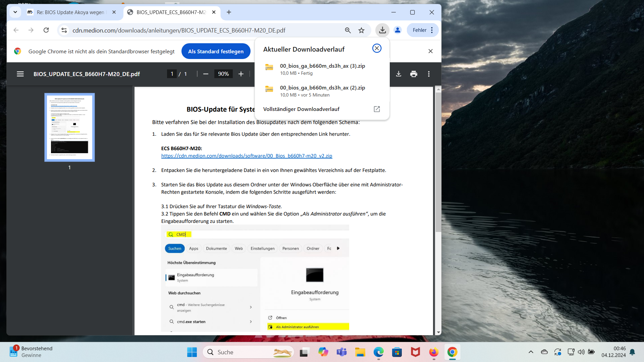Open the 00_Bios_b660h7-m20_v2.zip download link
This screenshot has width=644, height=362.
pyautogui.click(x=247, y=156)
